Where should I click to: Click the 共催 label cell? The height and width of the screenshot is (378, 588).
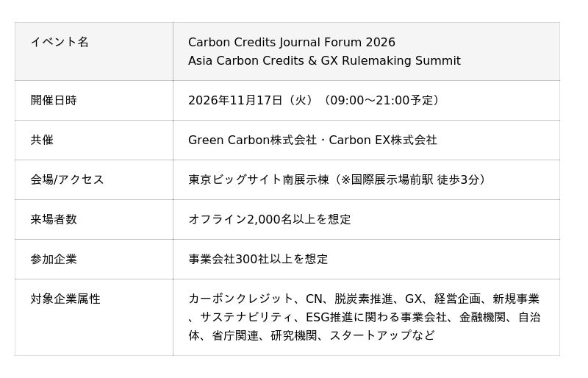[94, 140]
